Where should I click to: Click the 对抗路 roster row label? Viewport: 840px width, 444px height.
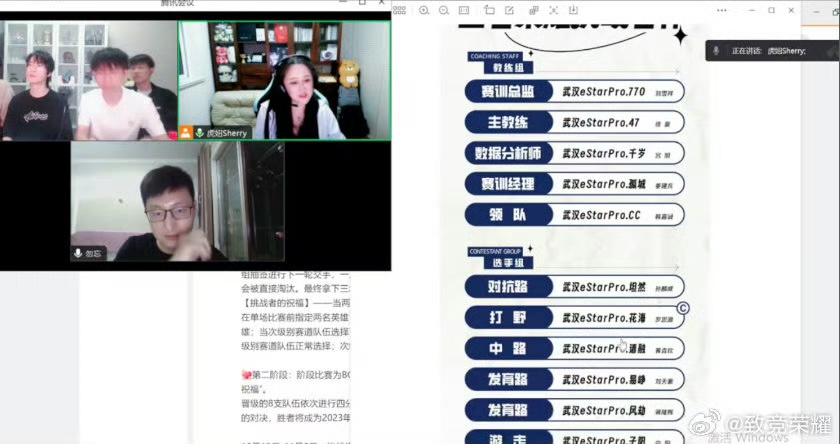(x=508, y=287)
